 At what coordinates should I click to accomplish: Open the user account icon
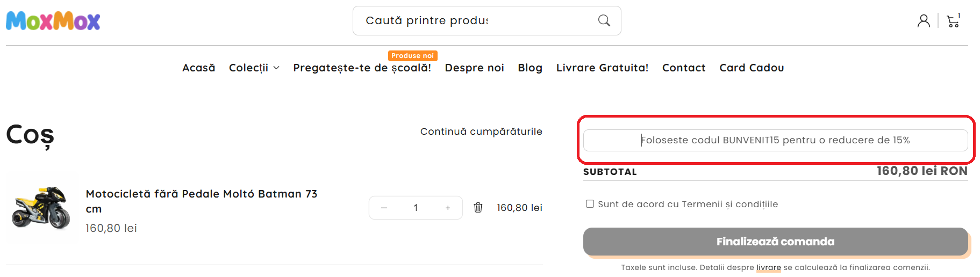924,21
